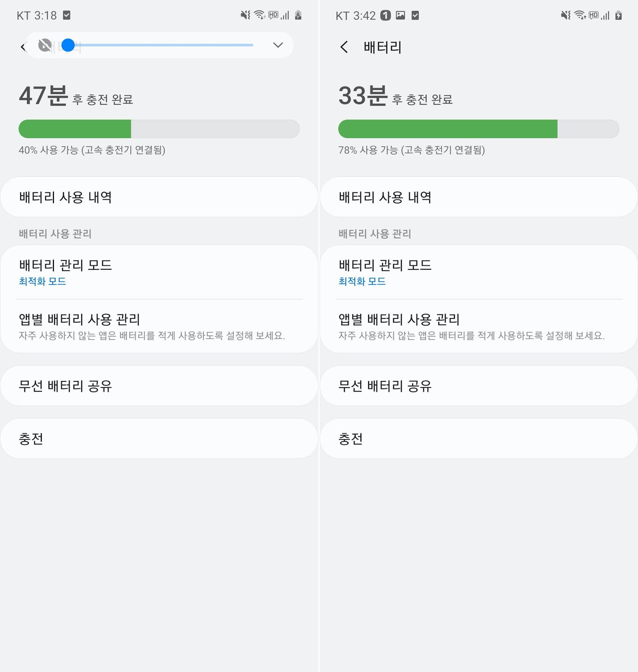Open 앱별 배터리 사용 관리 on the 40% screen

159,326
